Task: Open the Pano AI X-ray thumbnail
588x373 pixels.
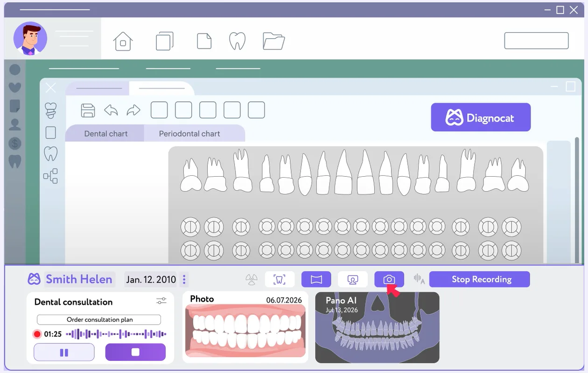Action: [377, 327]
